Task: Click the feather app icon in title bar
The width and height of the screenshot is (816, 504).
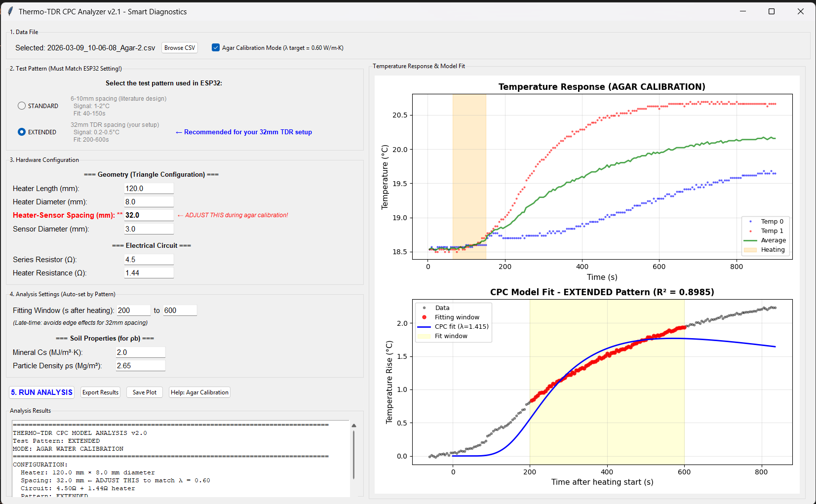Action: click(x=10, y=11)
